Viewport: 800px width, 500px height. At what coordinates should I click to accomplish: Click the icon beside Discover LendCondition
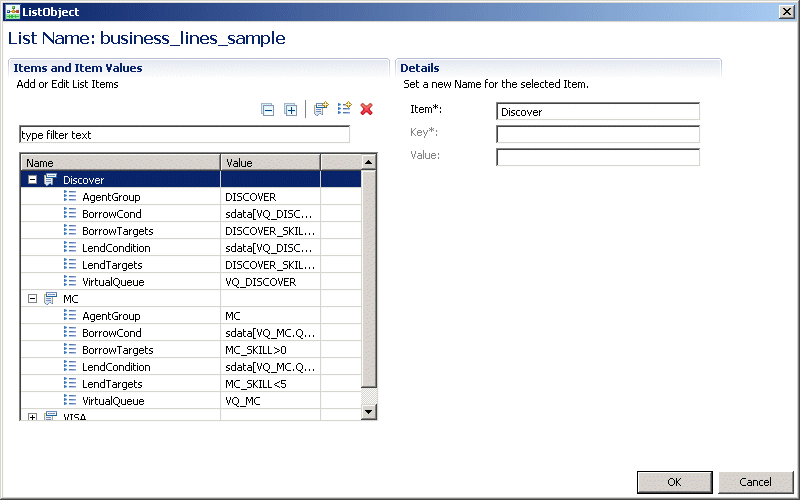[70, 247]
